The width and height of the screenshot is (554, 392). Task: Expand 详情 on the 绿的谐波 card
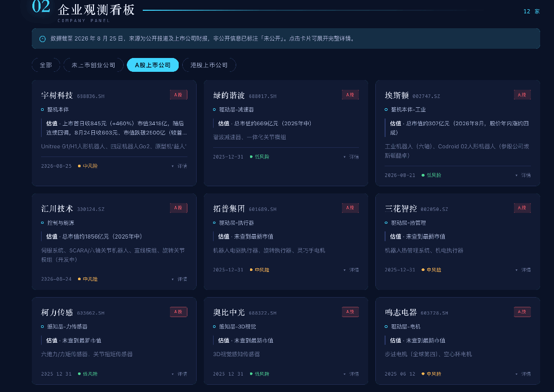pos(351,157)
